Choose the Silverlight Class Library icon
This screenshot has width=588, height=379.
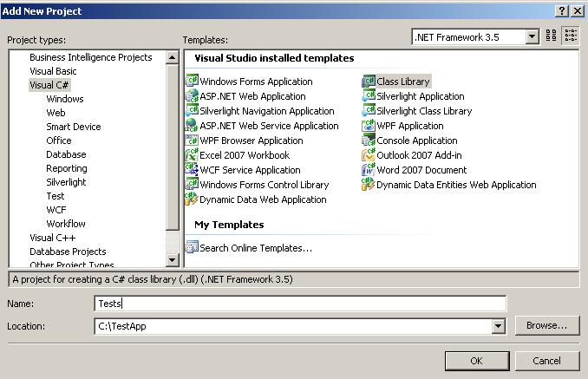coord(369,111)
